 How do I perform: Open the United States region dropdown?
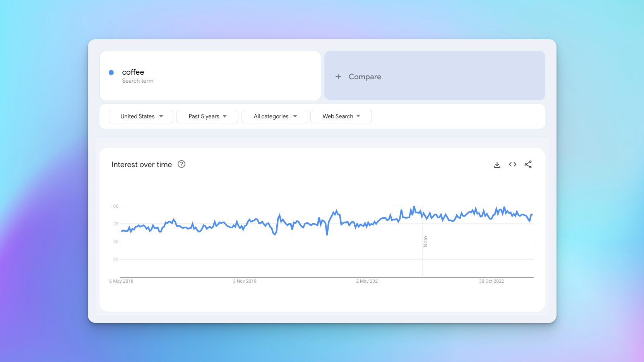click(140, 116)
